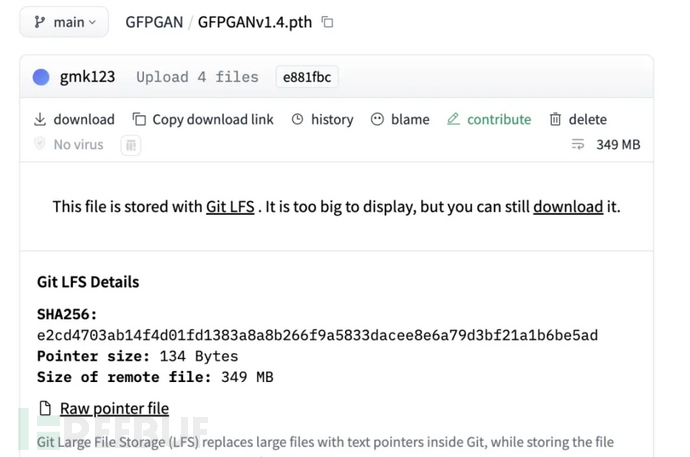Open the blame view
This screenshot has width=690, height=457.
[400, 119]
